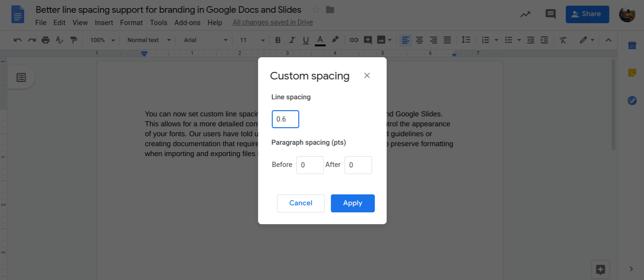Expand bulleted list options arrow
Viewport: 644px width, 280px height.
[519, 40]
